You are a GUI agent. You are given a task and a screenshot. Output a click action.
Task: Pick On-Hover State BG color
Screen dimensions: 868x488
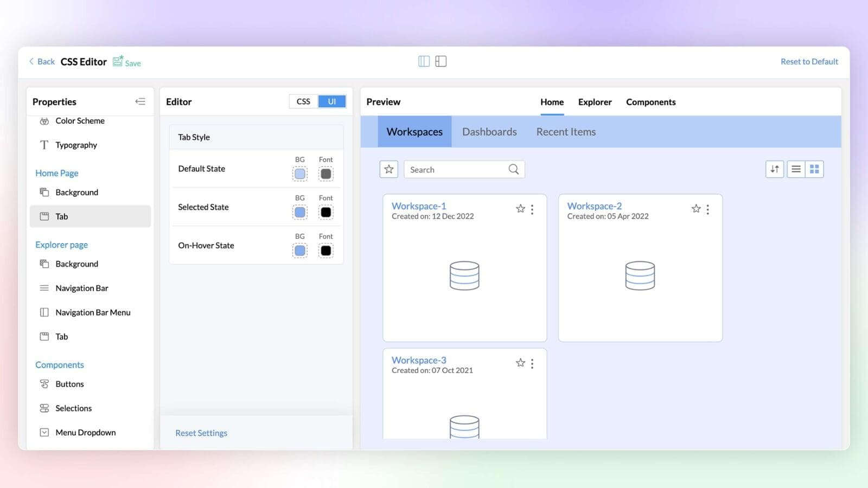coord(300,251)
